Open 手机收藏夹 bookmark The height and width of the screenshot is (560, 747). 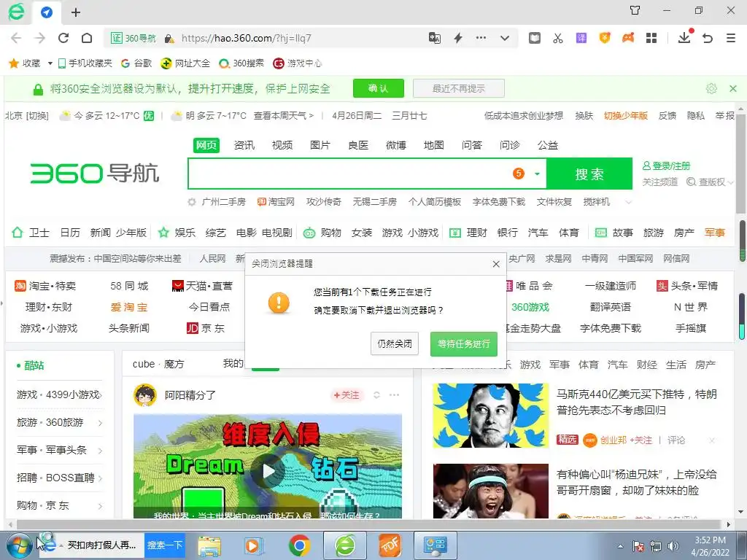85,63
